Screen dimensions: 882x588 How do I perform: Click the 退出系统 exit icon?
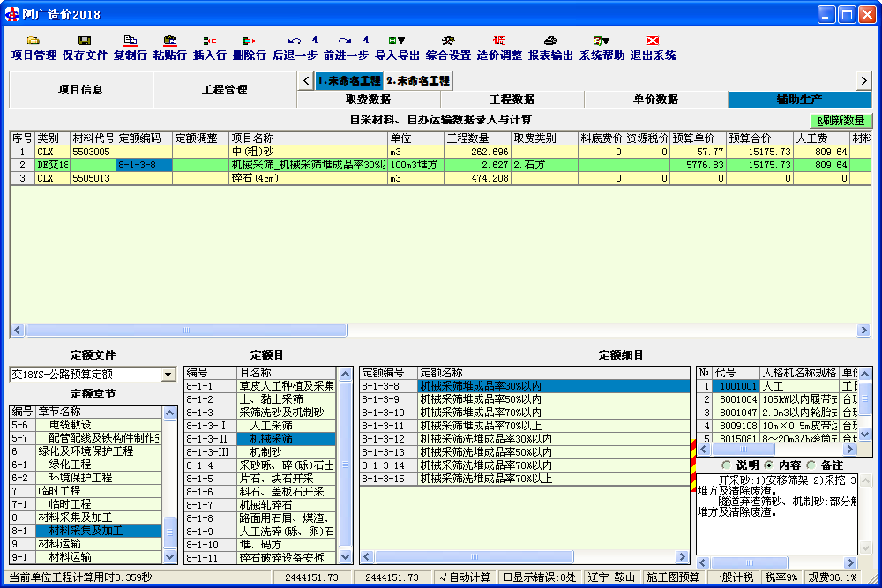pyautogui.click(x=653, y=41)
